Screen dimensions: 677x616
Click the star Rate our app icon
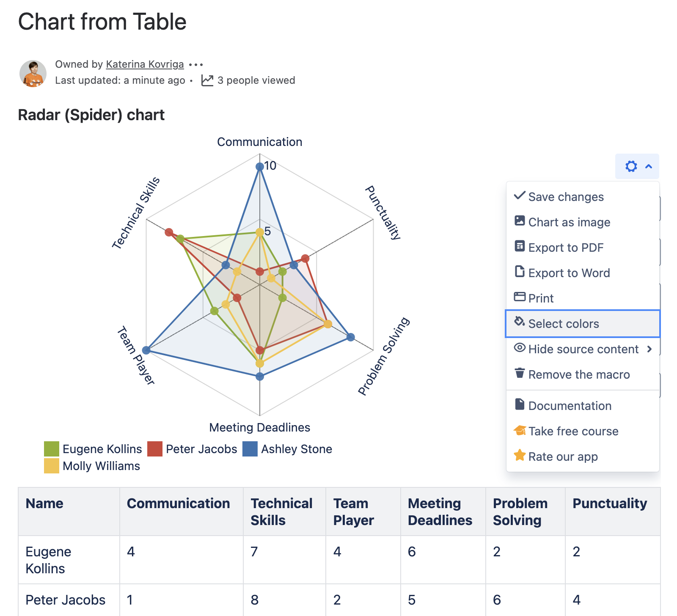pos(520,456)
